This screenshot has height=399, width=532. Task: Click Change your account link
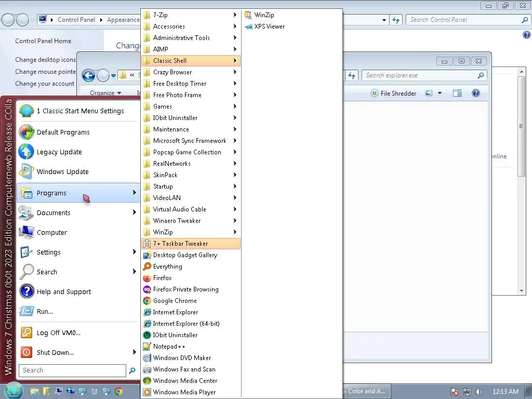pyautogui.click(x=45, y=84)
